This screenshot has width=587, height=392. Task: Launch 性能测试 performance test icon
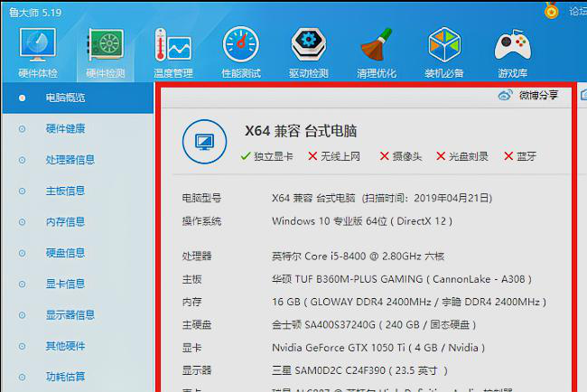point(241,44)
